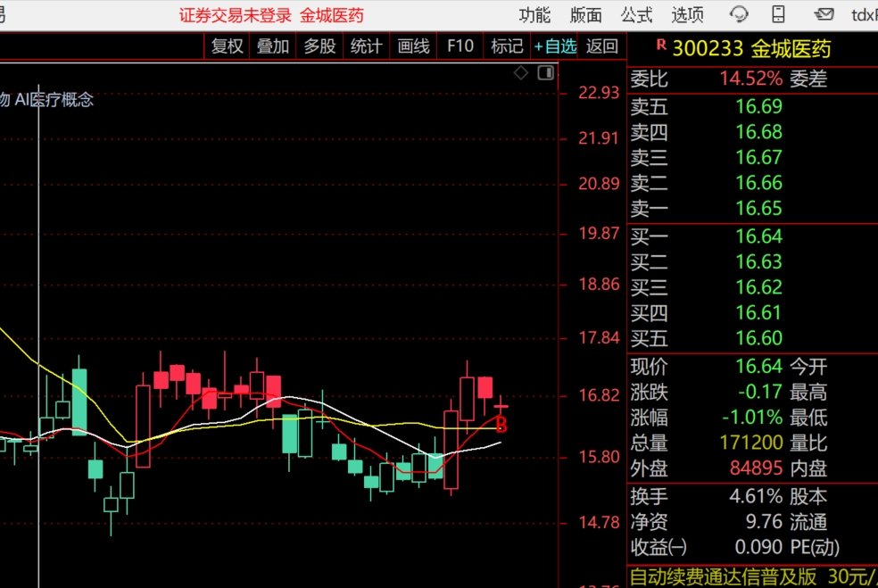Click the headset customer service icon

[x=739, y=14]
